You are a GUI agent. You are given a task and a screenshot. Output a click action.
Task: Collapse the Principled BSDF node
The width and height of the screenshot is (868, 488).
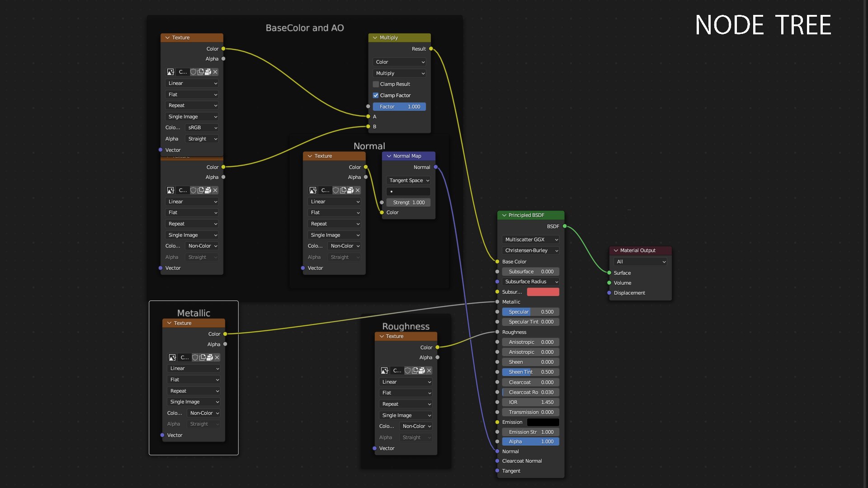(x=504, y=215)
